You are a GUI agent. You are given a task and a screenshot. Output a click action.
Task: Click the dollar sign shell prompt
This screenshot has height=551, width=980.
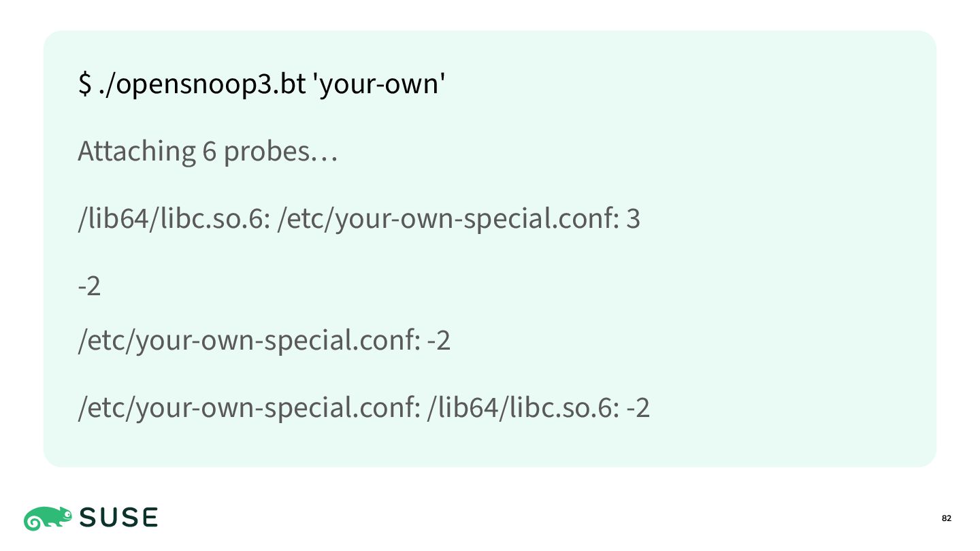[x=85, y=84]
